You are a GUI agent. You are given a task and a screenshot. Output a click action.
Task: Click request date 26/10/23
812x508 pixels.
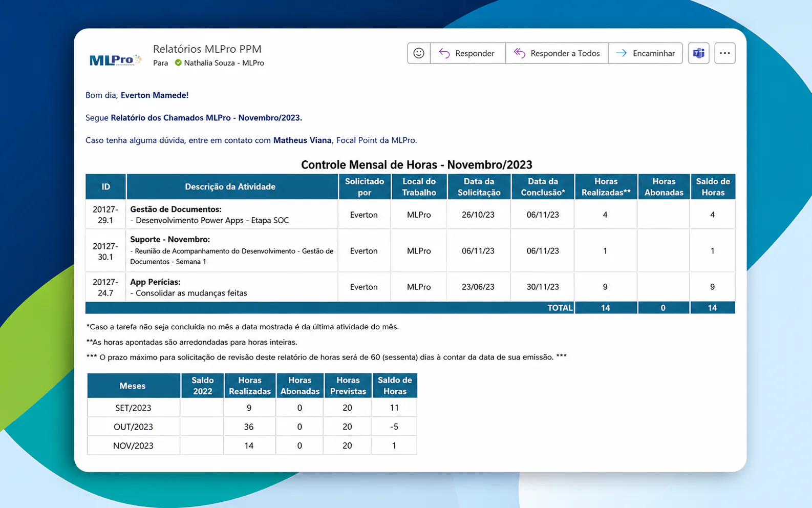478,215
